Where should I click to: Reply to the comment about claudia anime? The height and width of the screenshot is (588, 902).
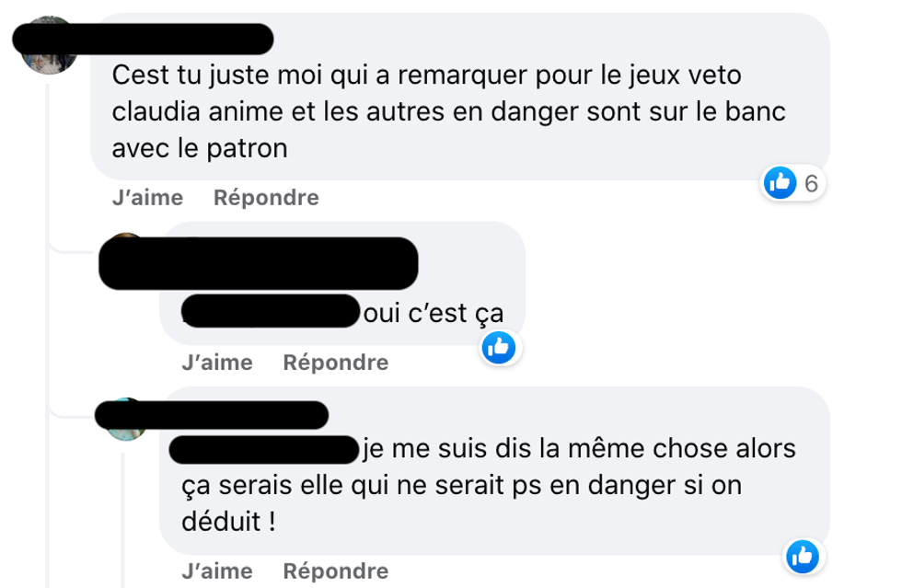click(x=266, y=197)
